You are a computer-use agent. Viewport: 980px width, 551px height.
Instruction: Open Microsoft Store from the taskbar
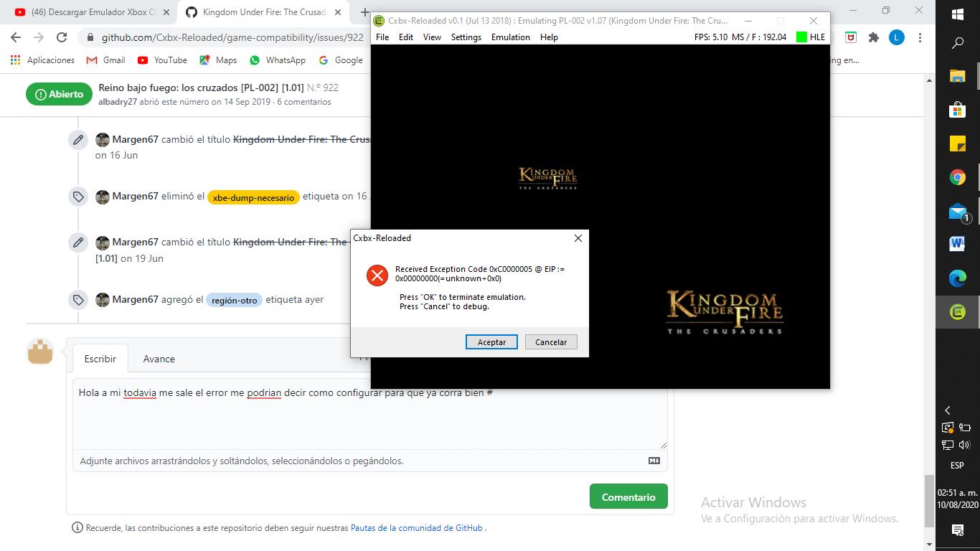click(957, 110)
